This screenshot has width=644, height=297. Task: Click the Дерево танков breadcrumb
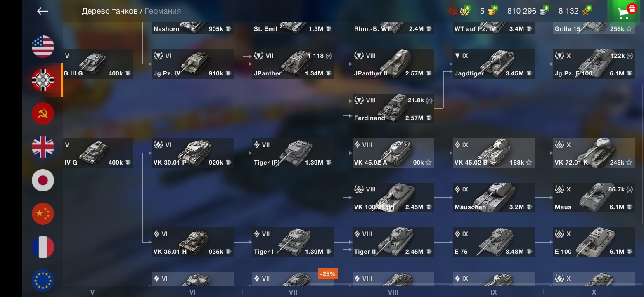click(109, 11)
